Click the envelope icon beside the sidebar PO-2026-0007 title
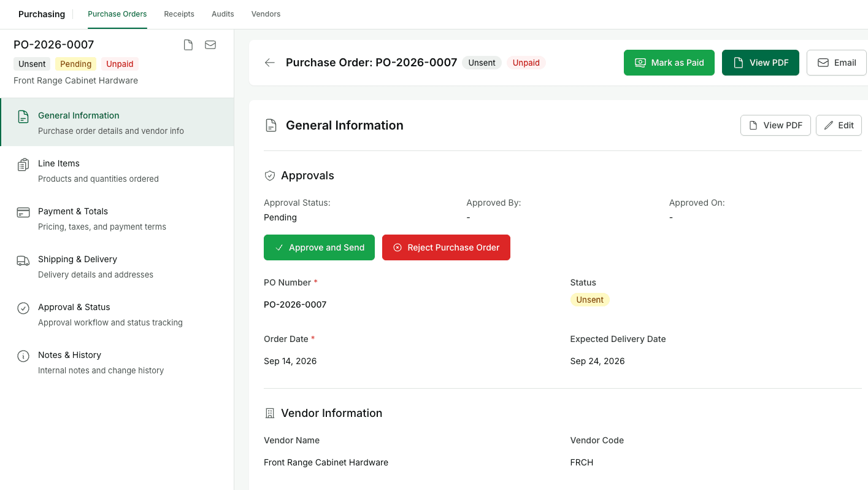The image size is (868, 490). (210, 45)
